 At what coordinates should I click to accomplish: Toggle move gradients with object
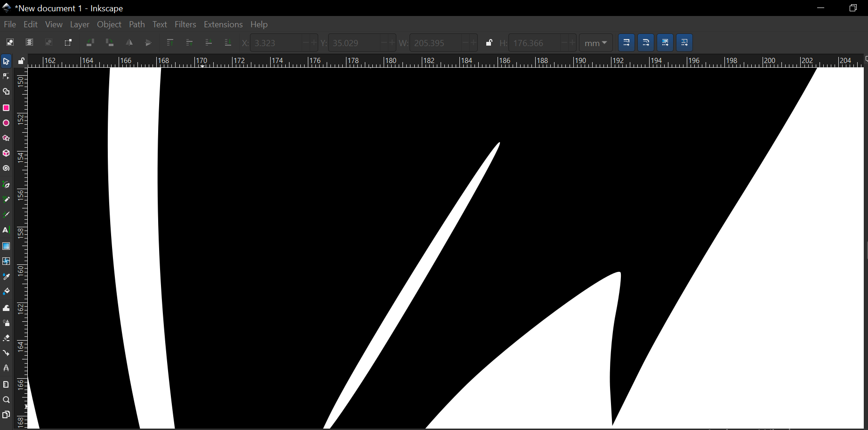point(665,43)
